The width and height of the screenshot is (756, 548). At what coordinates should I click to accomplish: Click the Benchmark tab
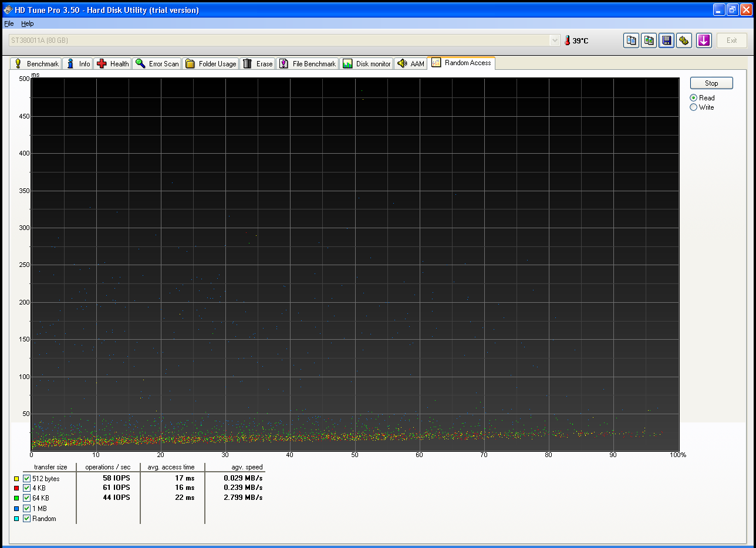[36, 63]
